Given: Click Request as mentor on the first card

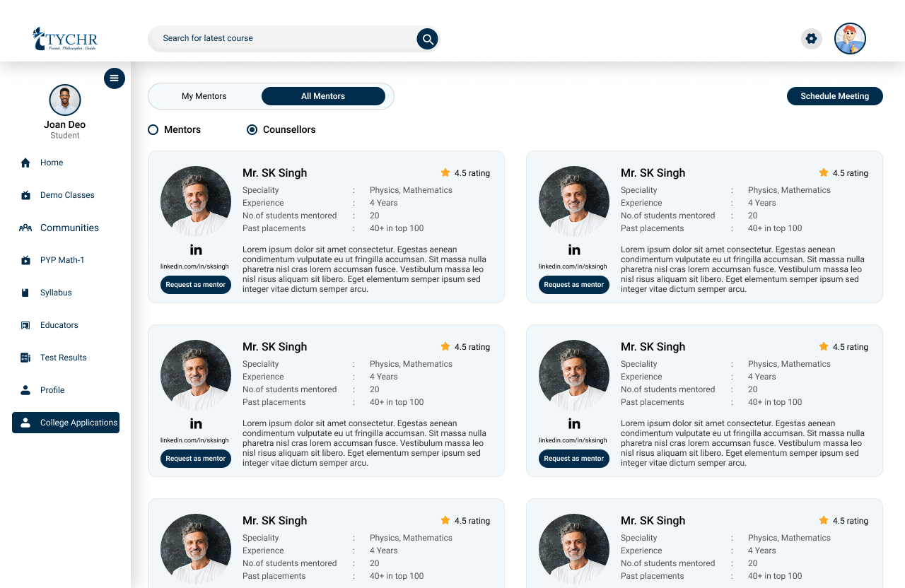Looking at the screenshot, I should 196,285.
